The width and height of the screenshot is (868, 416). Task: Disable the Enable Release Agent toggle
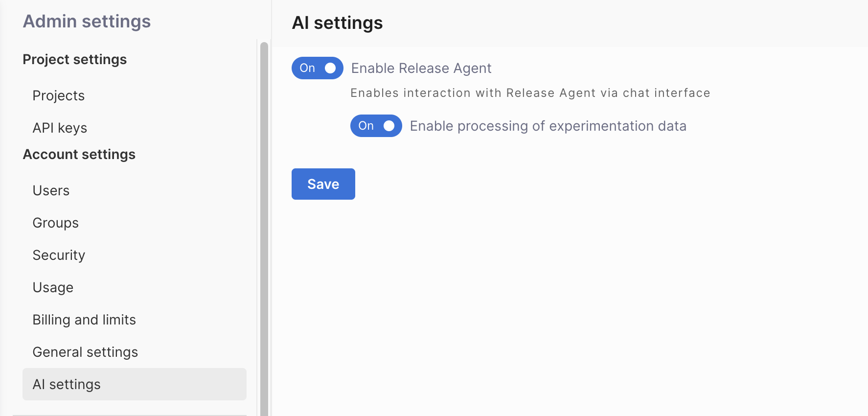(317, 68)
